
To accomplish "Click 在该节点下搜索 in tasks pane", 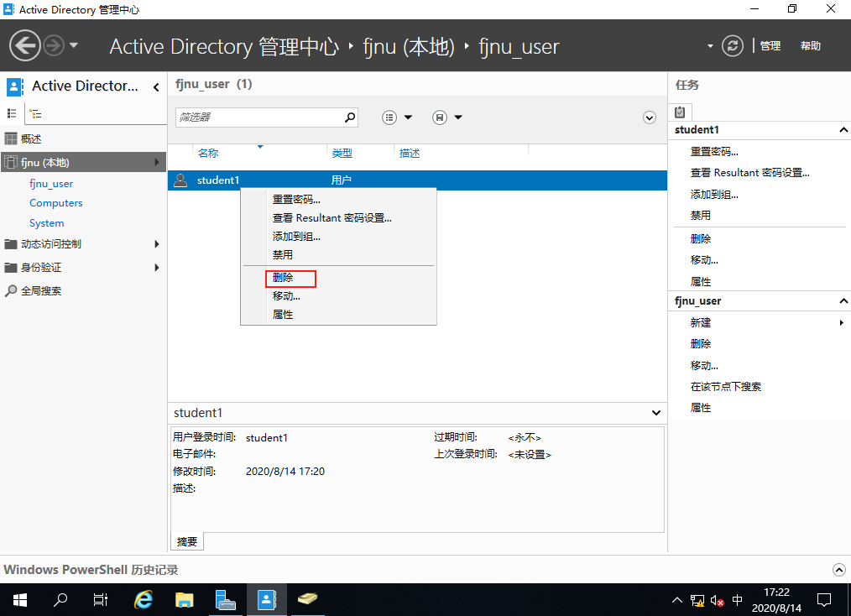I will (x=726, y=386).
